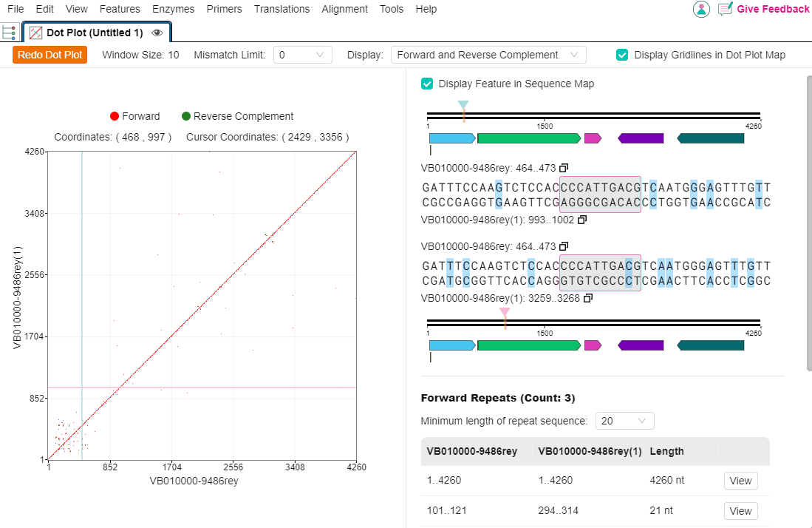
Task: Click the green Reverse Complement legend dot
Action: click(186, 116)
